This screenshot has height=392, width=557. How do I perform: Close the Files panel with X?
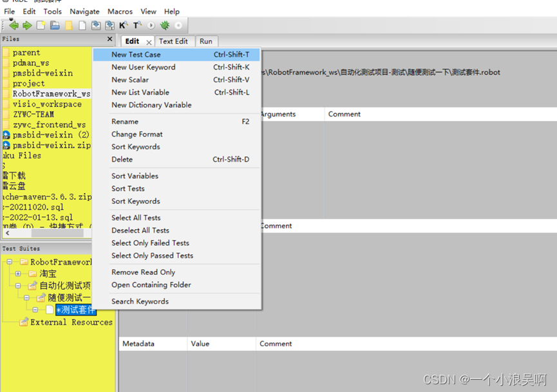(109, 39)
